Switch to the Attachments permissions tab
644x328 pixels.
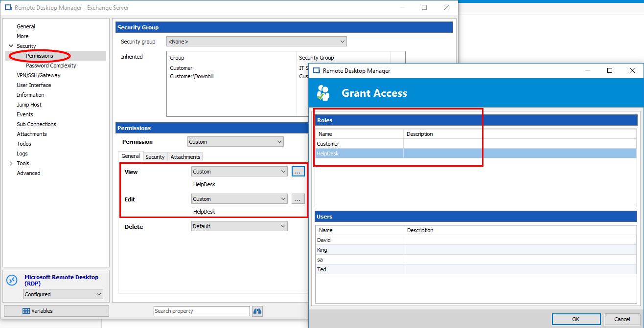[185, 157]
